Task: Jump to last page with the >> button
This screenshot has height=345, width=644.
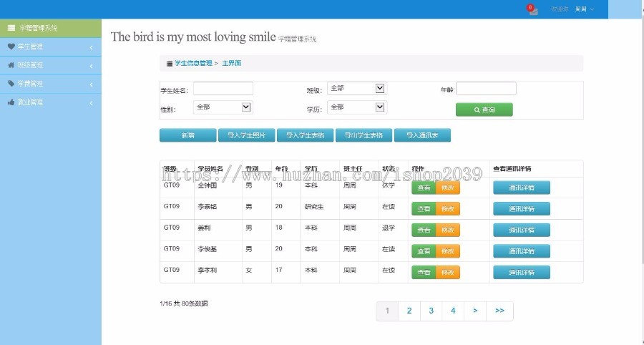Action: 500,311
